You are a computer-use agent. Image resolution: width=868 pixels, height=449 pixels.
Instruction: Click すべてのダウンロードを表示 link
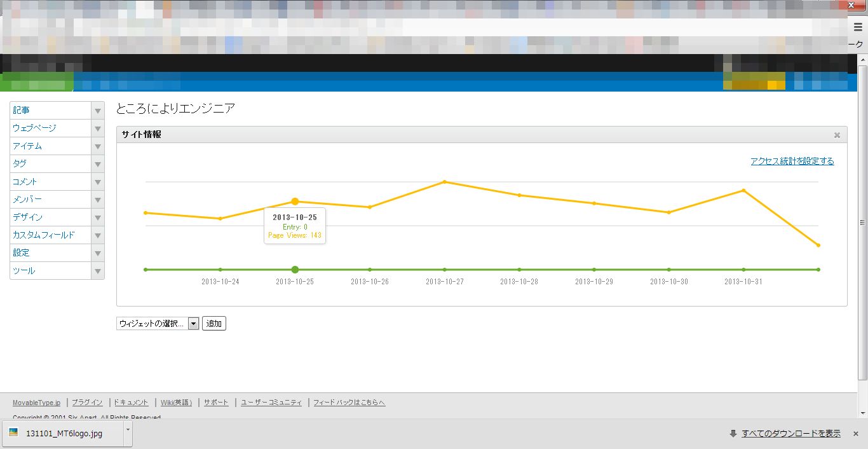[x=791, y=434]
